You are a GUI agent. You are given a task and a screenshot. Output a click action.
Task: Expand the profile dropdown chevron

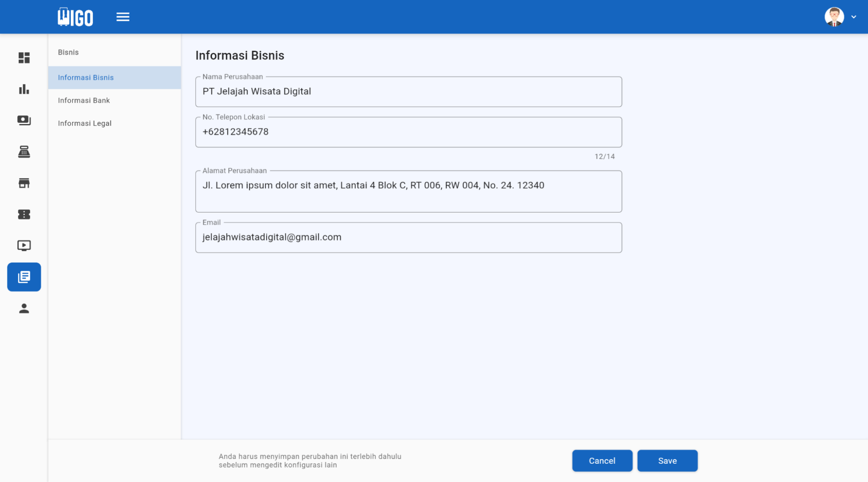[x=854, y=17]
